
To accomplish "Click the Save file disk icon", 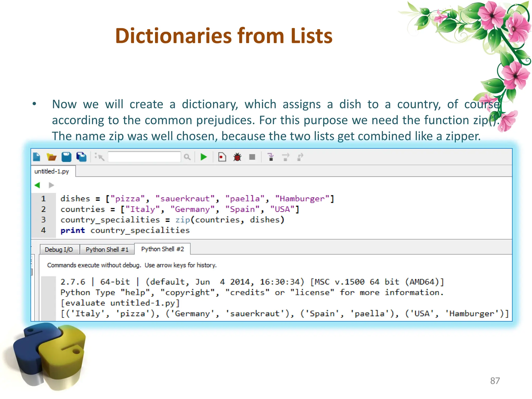I will [66, 157].
